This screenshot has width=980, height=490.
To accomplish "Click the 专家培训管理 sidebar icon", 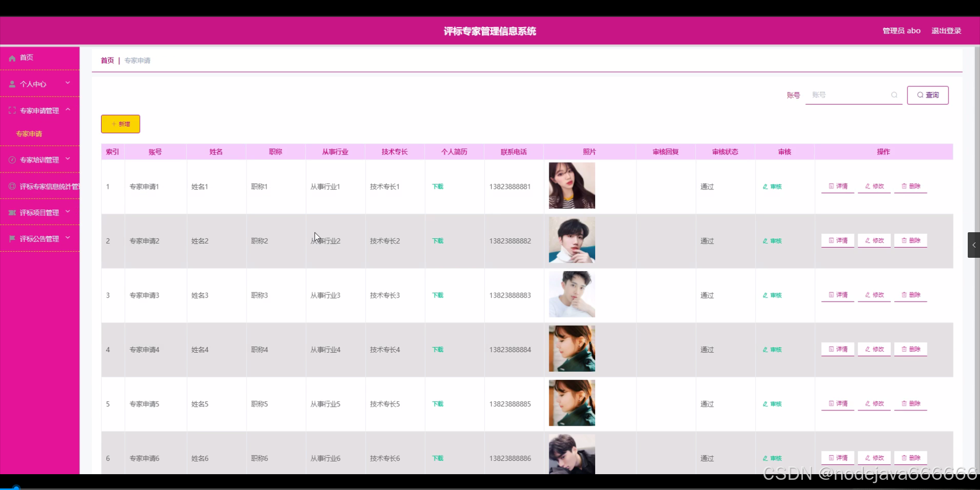I will (x=12, y=160).
